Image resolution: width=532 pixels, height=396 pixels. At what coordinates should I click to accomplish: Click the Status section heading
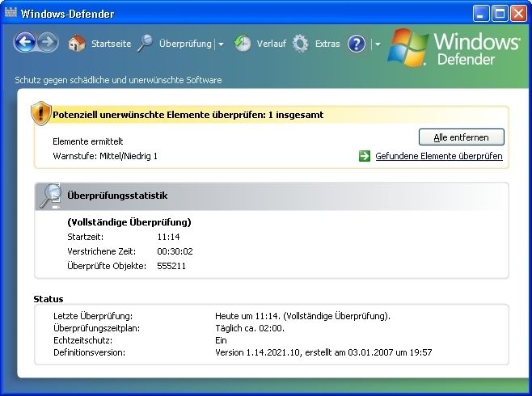coord(49,299)
